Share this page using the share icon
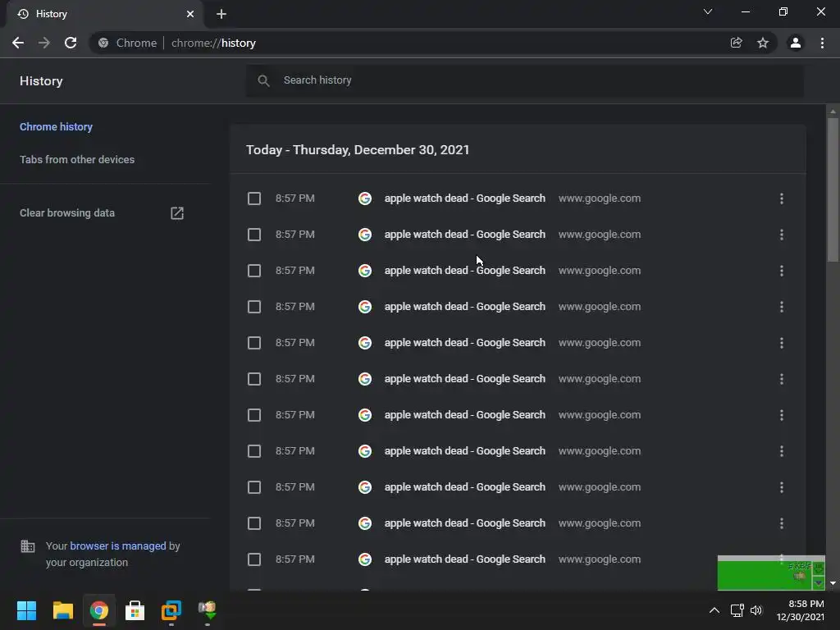 pos(737,43)
